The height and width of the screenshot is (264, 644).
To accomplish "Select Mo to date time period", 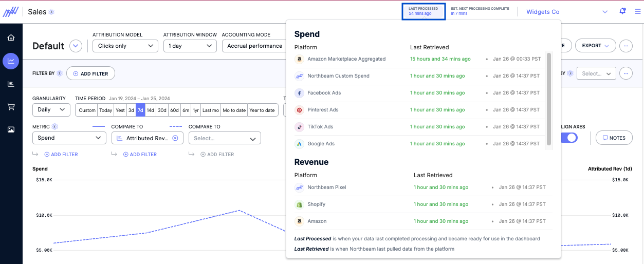I will [234, 110].
